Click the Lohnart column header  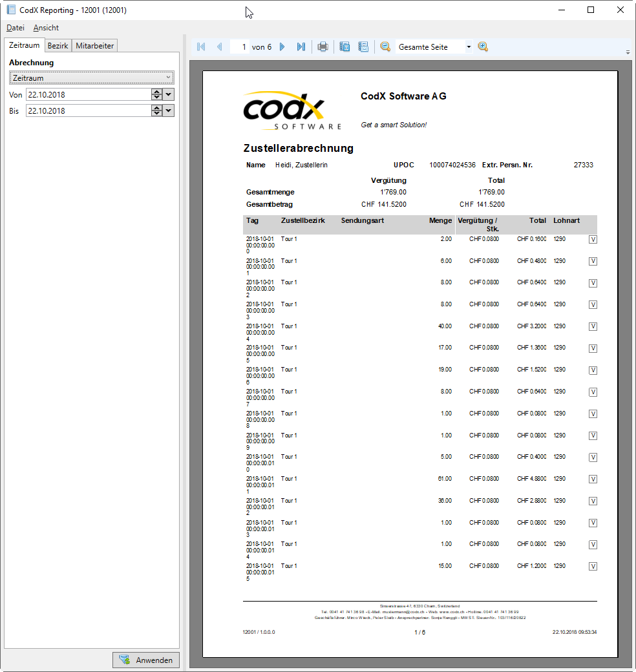tap(567, 220)
